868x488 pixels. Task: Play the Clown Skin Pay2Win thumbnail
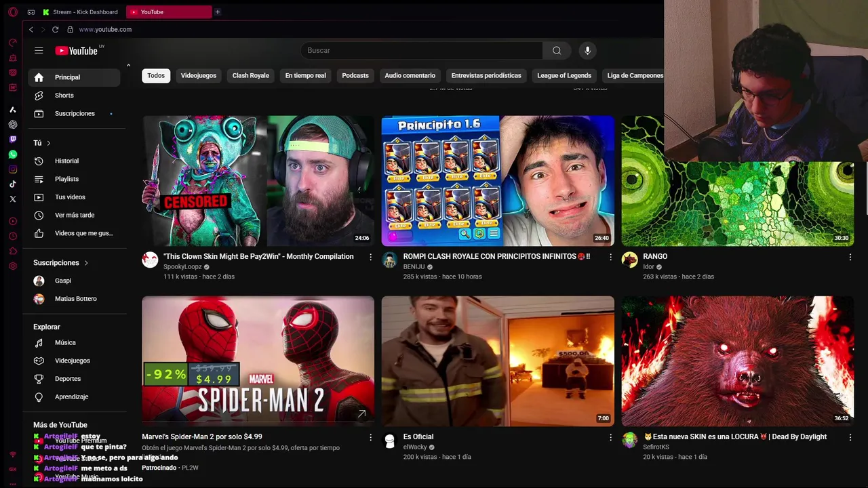click(258, 180)
